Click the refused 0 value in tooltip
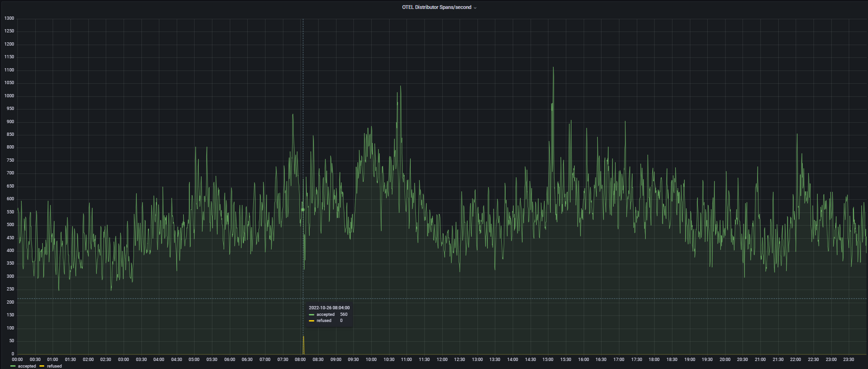Screen dimensions: 868x369 pos(341,321)
